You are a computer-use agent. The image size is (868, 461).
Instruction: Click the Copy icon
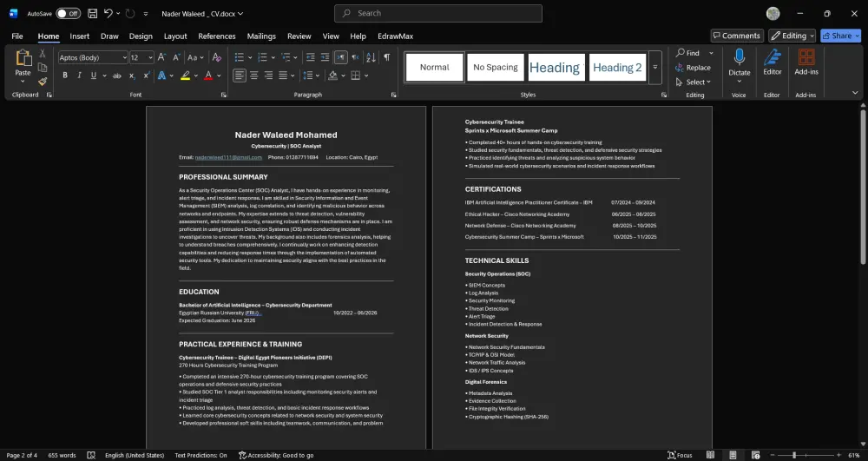coord(42,68)
